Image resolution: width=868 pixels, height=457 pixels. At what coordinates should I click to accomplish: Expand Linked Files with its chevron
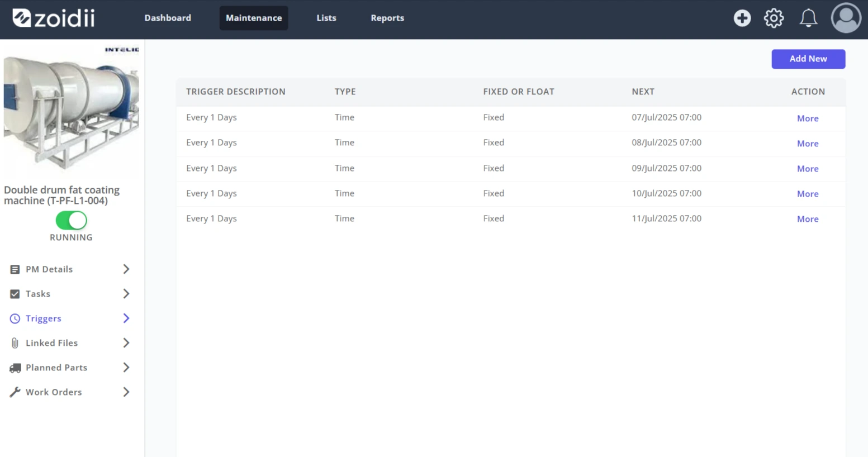[126, 343]
